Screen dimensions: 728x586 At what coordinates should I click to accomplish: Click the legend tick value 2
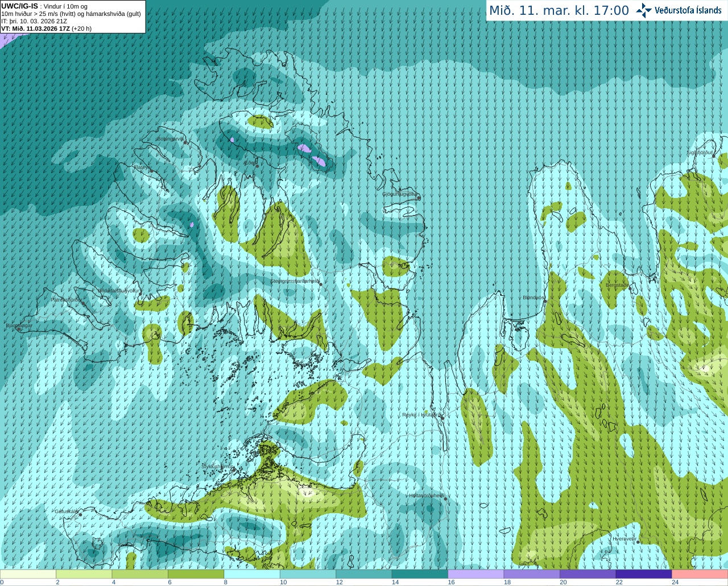pos(57,582)
